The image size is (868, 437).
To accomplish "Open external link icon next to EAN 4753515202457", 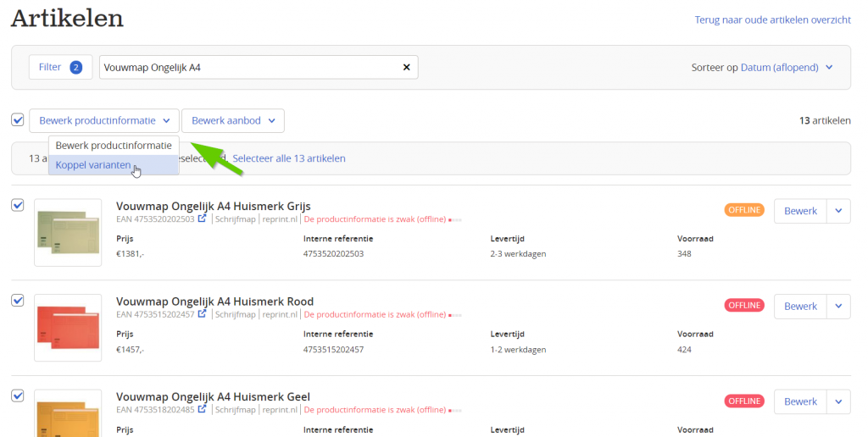I will point(202,313).
